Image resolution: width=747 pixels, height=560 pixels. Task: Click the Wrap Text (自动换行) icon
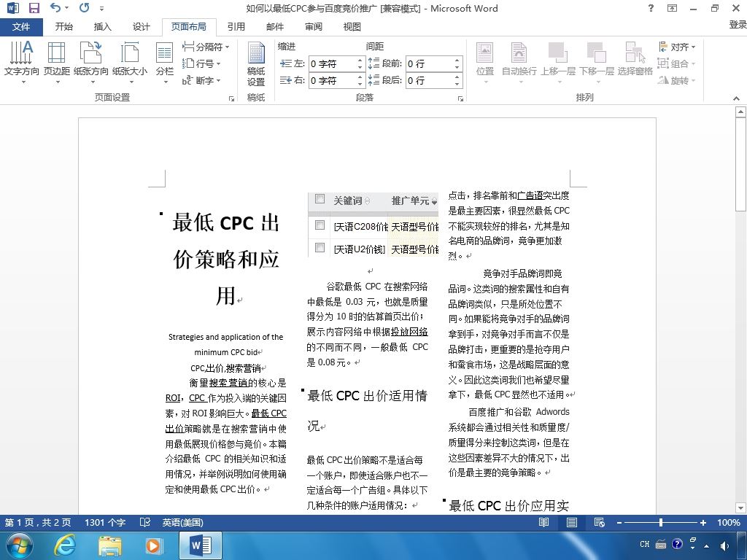pos(519,63)
